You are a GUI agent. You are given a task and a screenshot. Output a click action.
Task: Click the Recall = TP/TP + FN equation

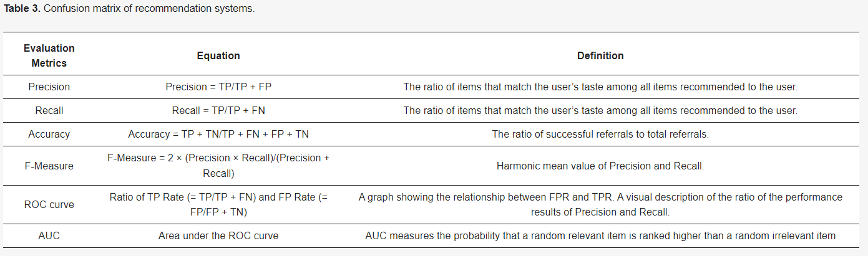click(218, 110)
